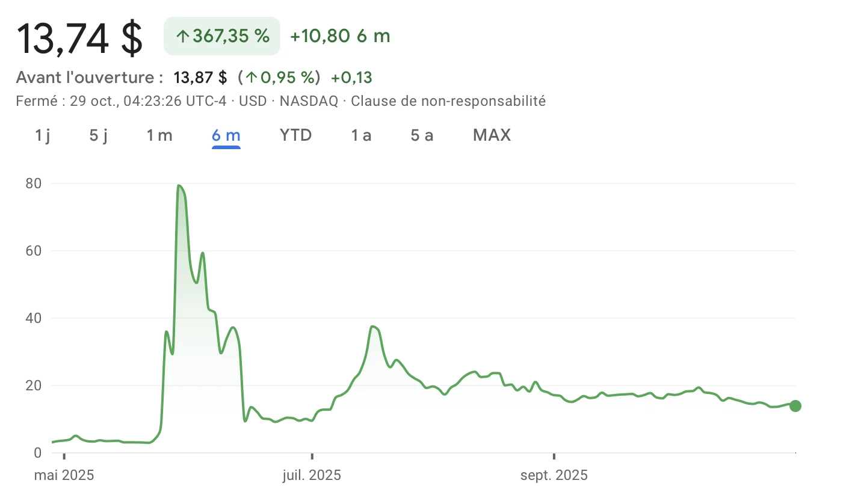Select the current price 13,74 $
Viewport: 846px width, 504px height.
click(79, 37)
